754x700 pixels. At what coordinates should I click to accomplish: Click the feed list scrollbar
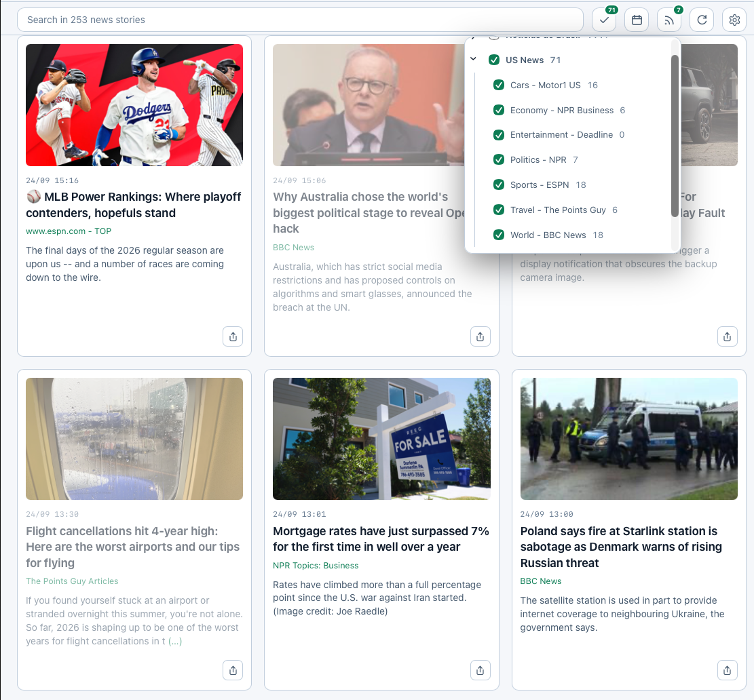click(x=675, y=136)
